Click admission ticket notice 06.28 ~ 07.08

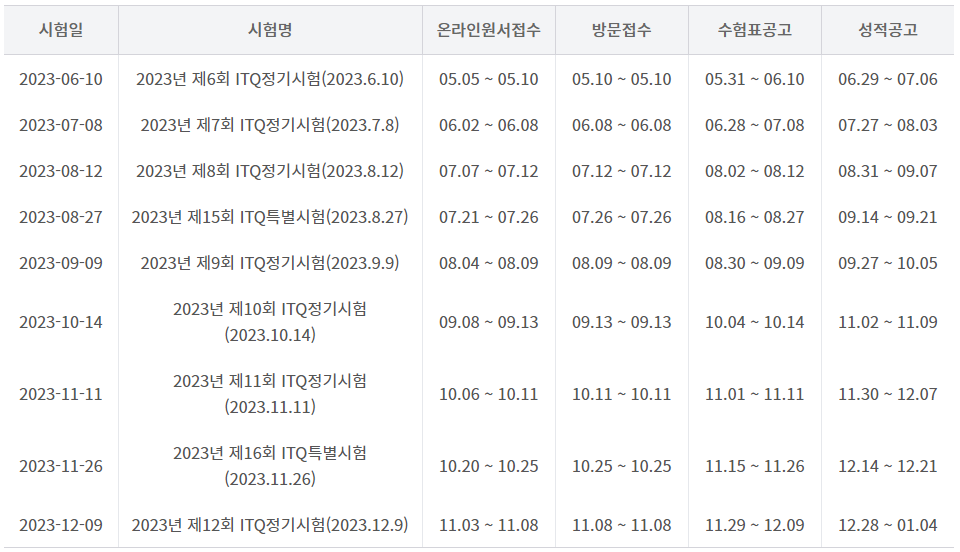click(x=755, y=125)
